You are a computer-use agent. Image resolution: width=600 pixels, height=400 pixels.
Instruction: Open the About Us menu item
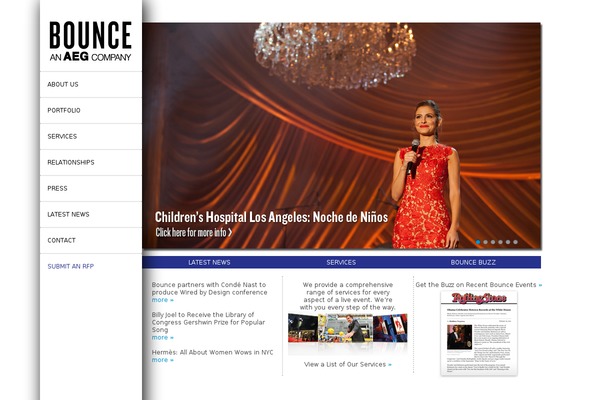[x=63, y=84]
